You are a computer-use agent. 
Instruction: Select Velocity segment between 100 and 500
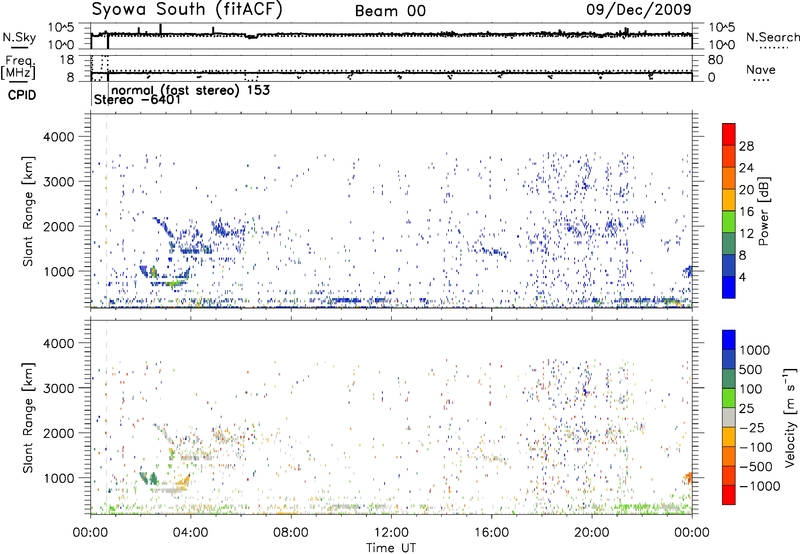pyautogui.click(x=729, y=379)
